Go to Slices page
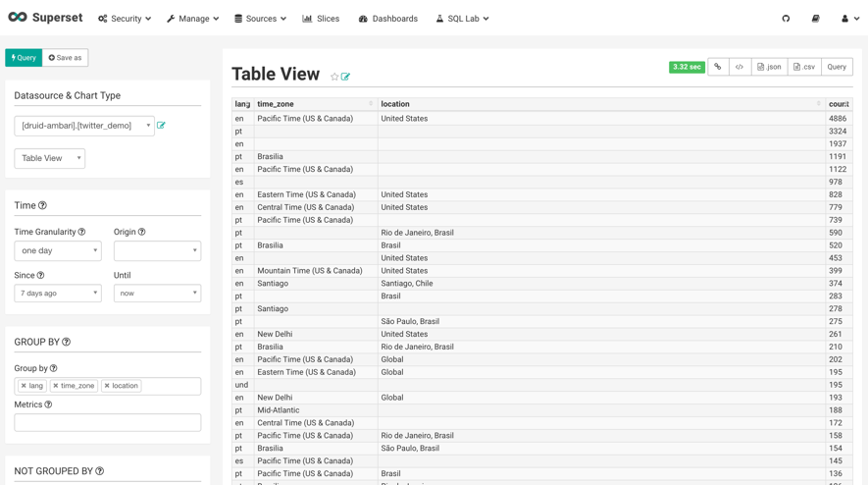868x485 pixels. pos(321,19)
